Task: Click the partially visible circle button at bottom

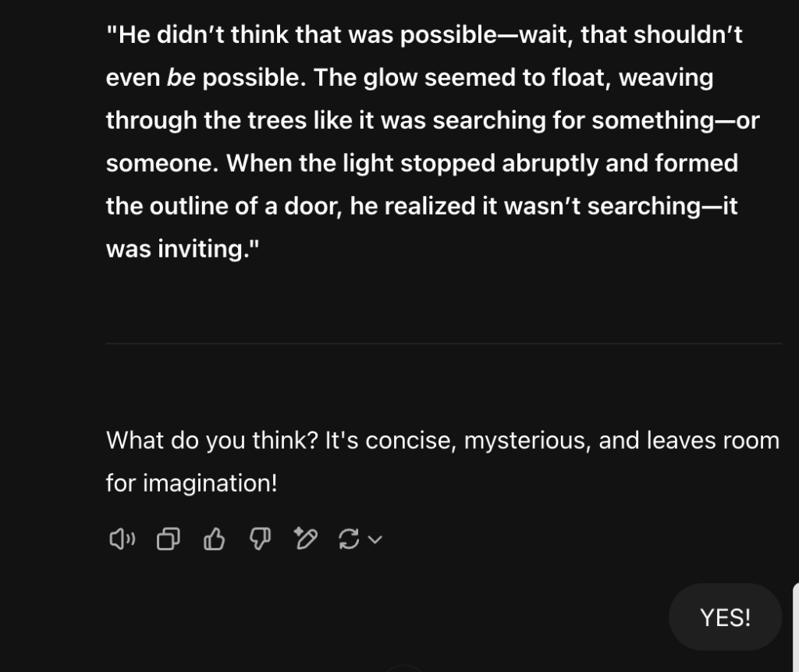Action: [x=404, y=668]
